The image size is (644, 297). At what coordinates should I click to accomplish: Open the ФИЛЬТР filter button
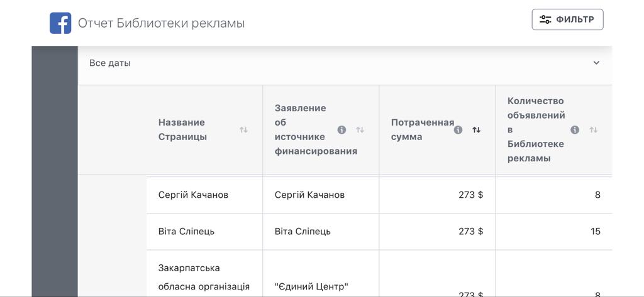click(568, 19)
